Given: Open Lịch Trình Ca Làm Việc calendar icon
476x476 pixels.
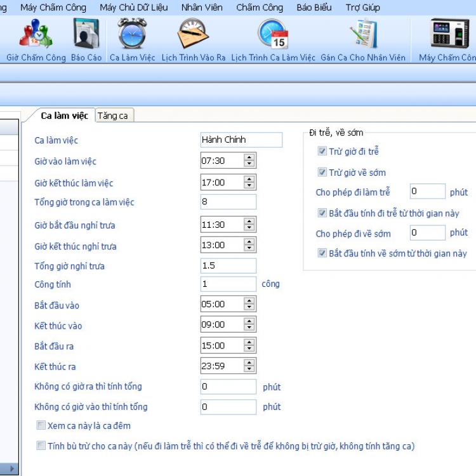Looking at the screenshot, I should tap(273, 35).
